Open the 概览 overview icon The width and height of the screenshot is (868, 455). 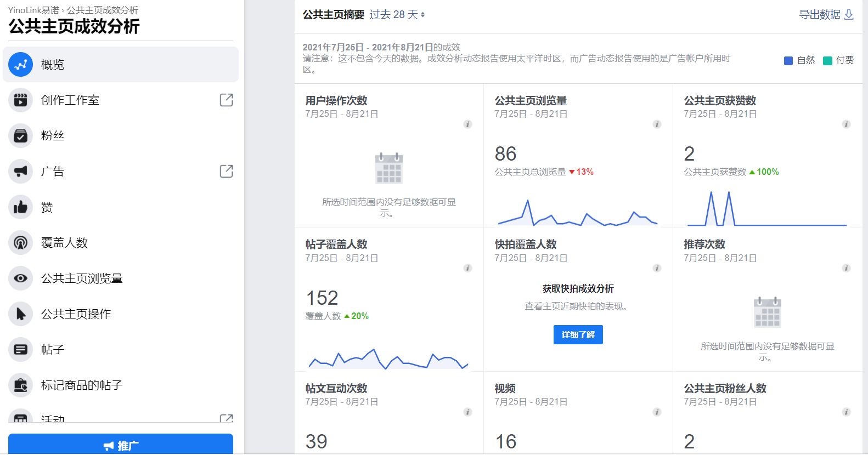(21, 65)
